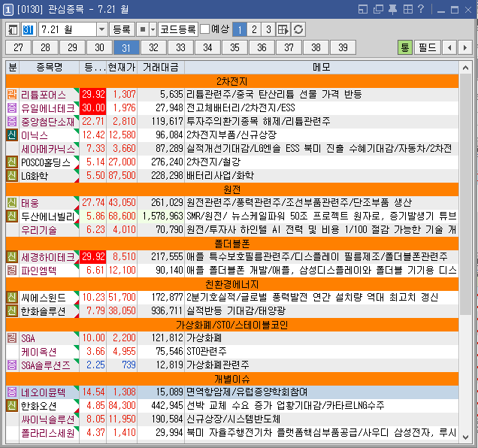Click the 증 badge icon on 유일에너테크 row
478x448 pixels.
(12, 107)
